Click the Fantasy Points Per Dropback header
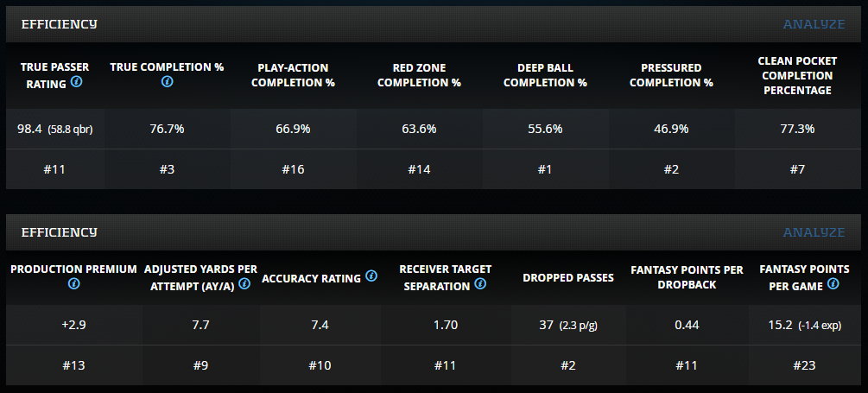 (687, 276)
